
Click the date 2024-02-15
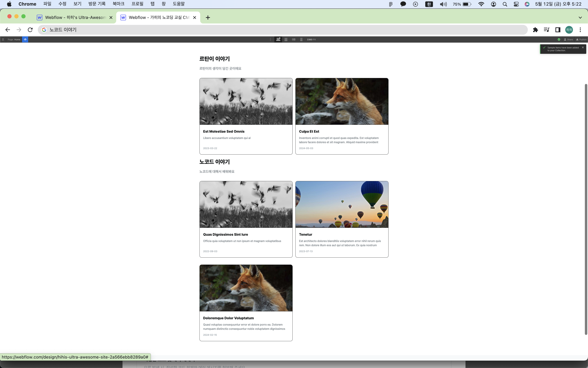click(210, 335)
